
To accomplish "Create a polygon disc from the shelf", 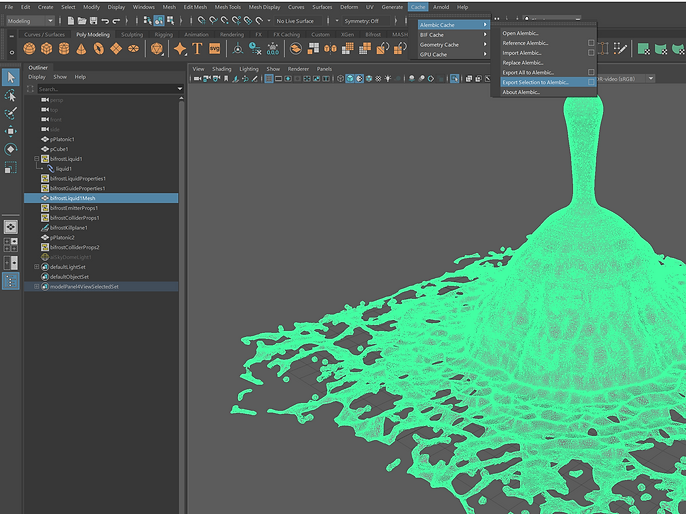I will coord(133,49).
